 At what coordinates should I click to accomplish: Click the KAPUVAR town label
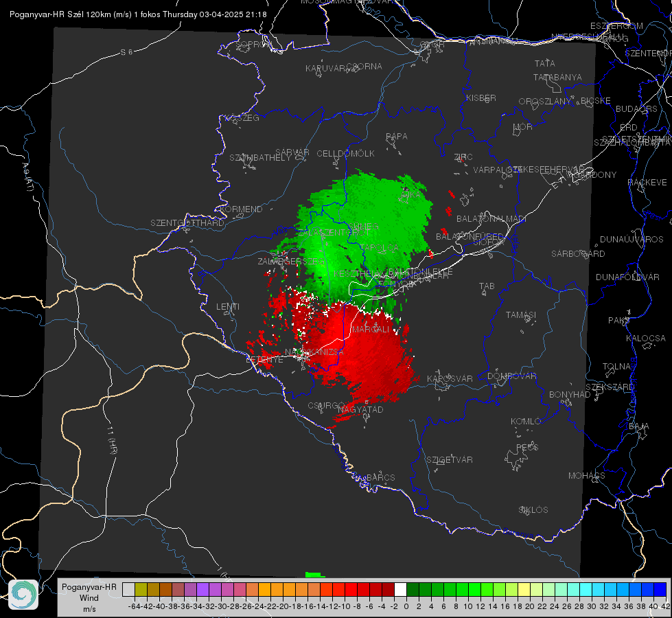325,68
